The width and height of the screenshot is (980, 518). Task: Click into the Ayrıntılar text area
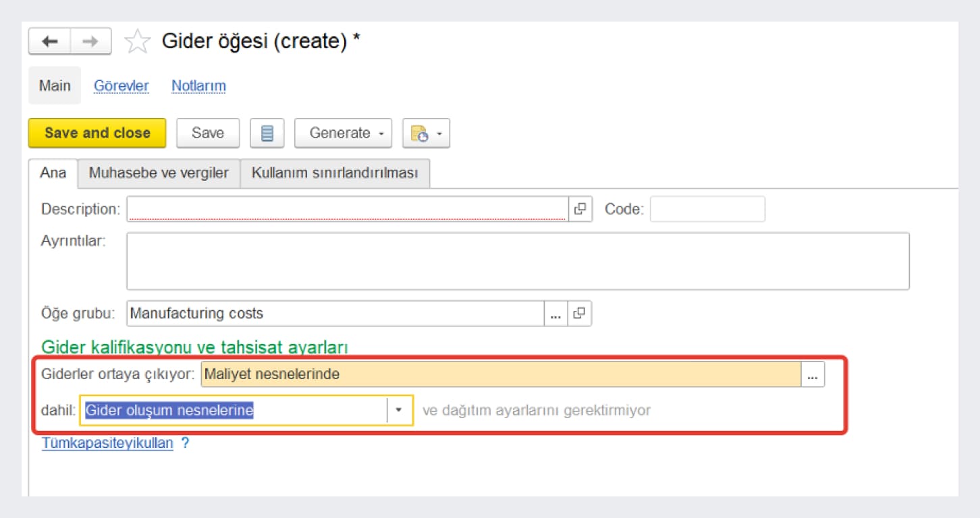(517, 261)
